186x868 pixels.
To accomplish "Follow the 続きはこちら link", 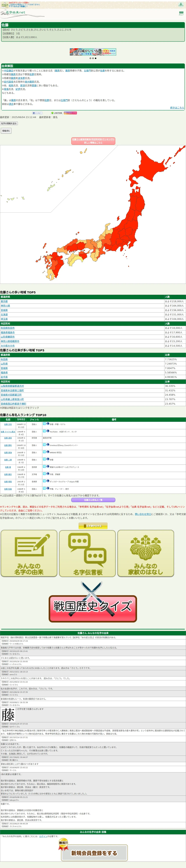I will 177,108.
